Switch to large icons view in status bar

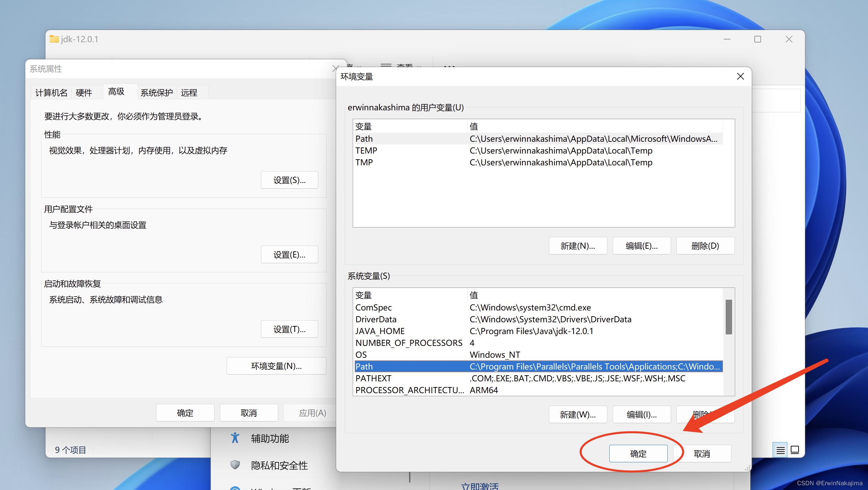point(795,450)
